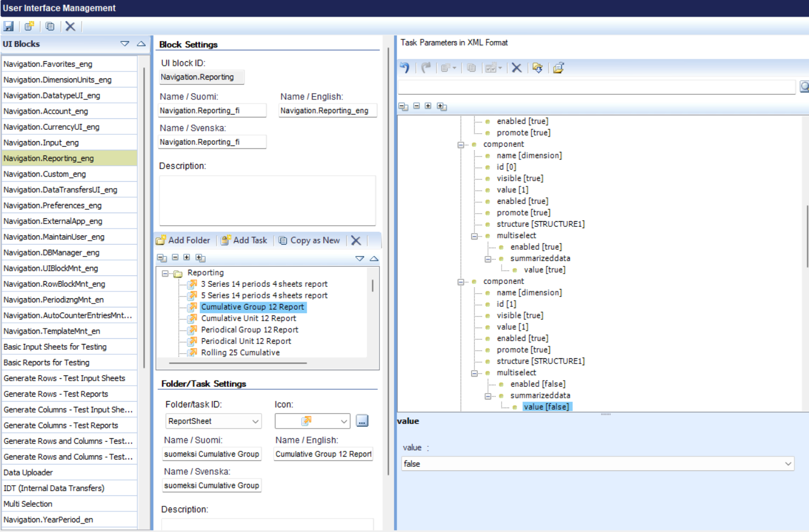Viewport: 809px width, 532px height.
Task: Select 3 Series 14 periods 4 sheets report
Action: coord(264,284)
